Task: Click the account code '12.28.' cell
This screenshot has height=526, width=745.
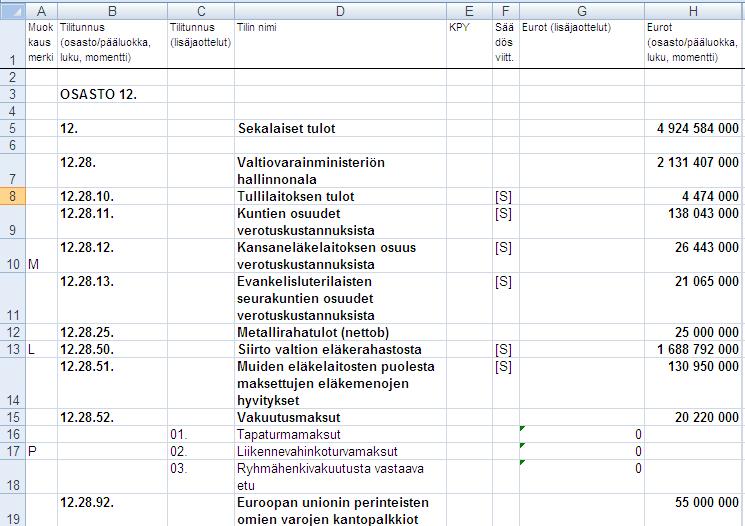Action: [x=113, y=171]
